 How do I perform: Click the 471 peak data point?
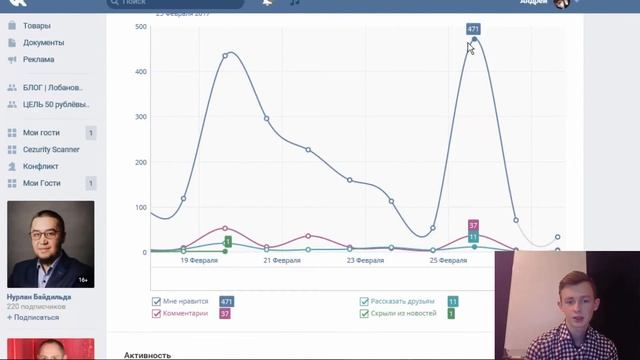(474, 39)
